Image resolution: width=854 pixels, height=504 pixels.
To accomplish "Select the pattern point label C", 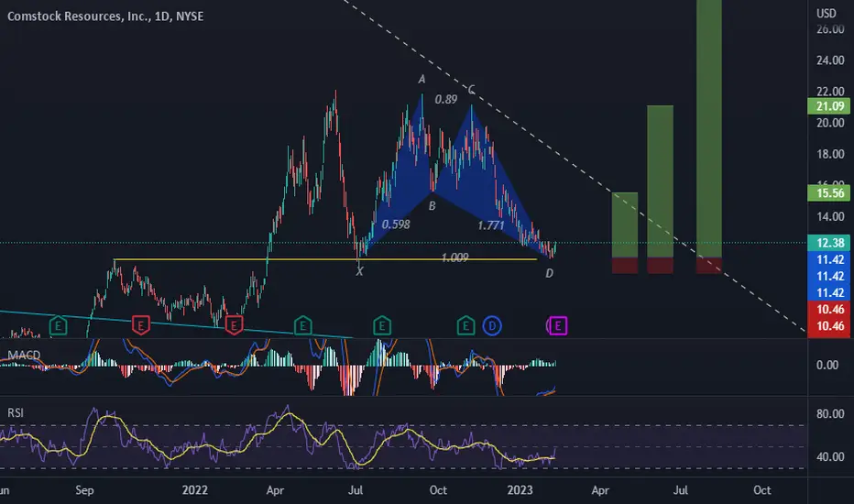I will click(471, 90).
